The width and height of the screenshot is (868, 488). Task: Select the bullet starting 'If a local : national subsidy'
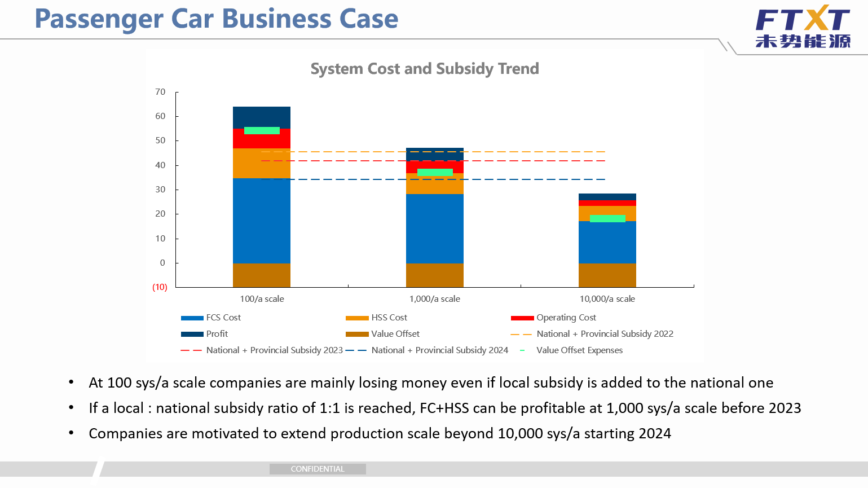click(x=445, y=408)
